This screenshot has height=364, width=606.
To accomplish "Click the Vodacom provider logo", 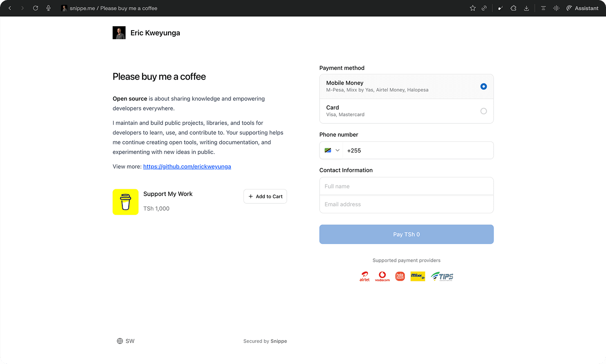I will click(382, 276).
